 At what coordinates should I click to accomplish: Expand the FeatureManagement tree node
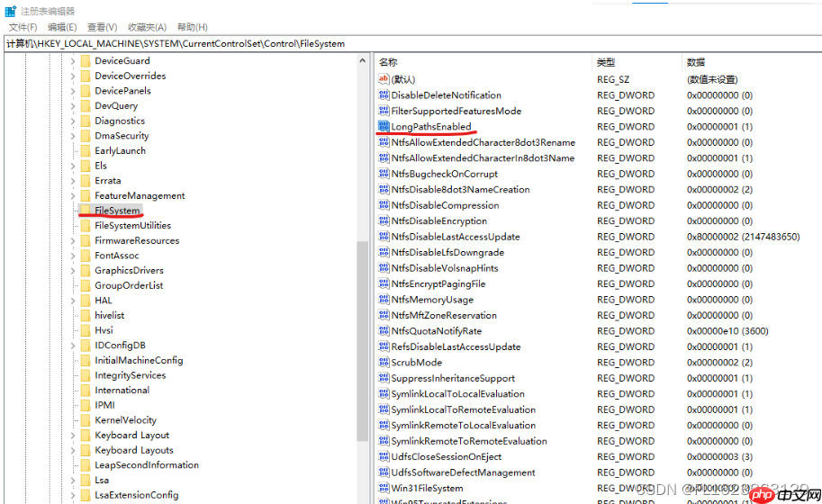click(73, 196)
